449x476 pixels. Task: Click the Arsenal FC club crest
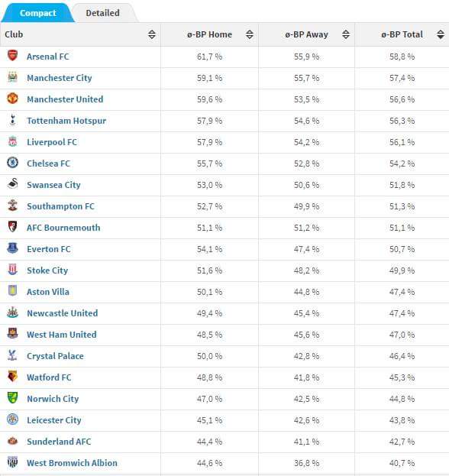12,56
